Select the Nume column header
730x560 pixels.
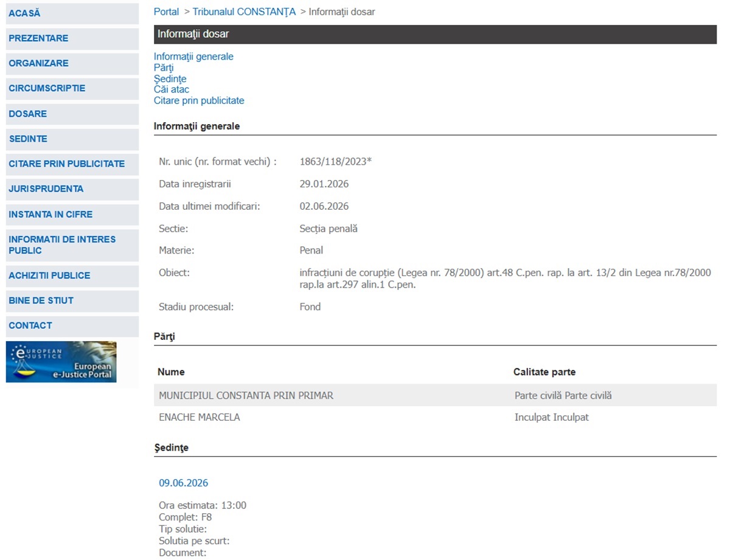pyautogui.click(x=171, y=372)
